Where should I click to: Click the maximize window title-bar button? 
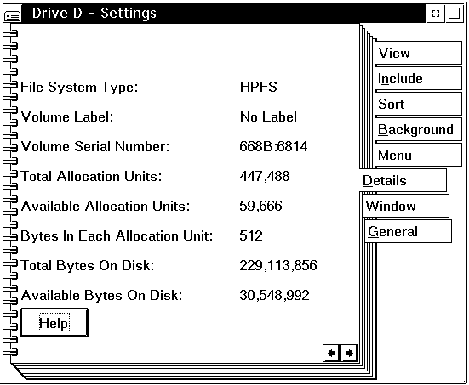coord(455,14)
